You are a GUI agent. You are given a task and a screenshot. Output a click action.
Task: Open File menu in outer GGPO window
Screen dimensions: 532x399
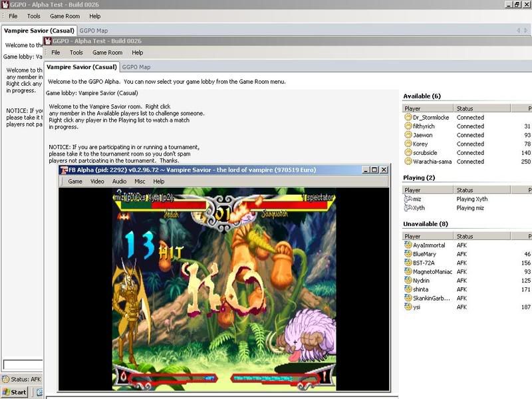pos(13,16)
